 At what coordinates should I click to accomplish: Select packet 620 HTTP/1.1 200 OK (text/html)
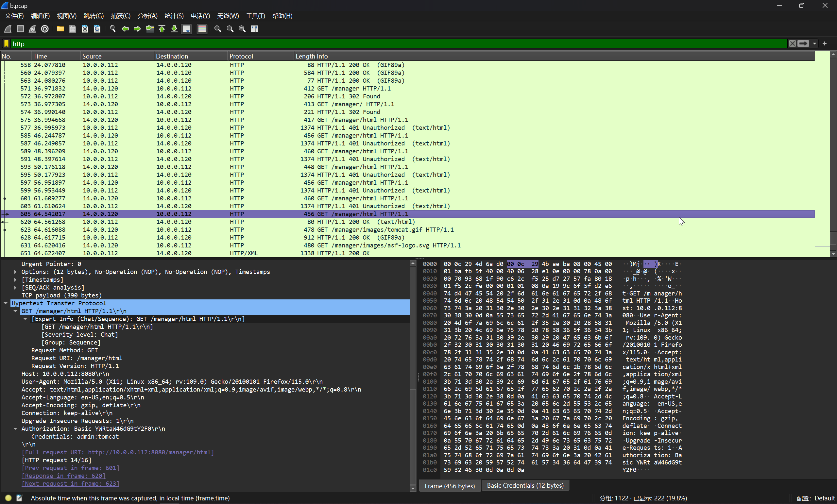point(408,222)
